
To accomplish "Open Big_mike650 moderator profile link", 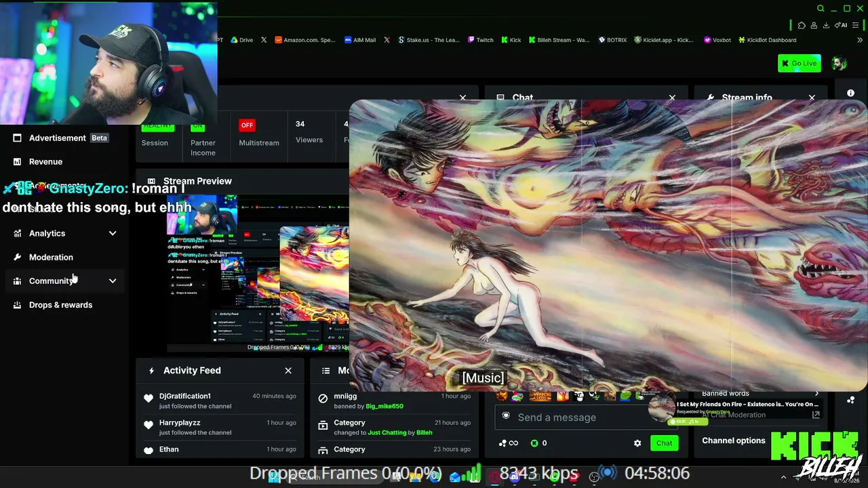I will click(384, 406).
